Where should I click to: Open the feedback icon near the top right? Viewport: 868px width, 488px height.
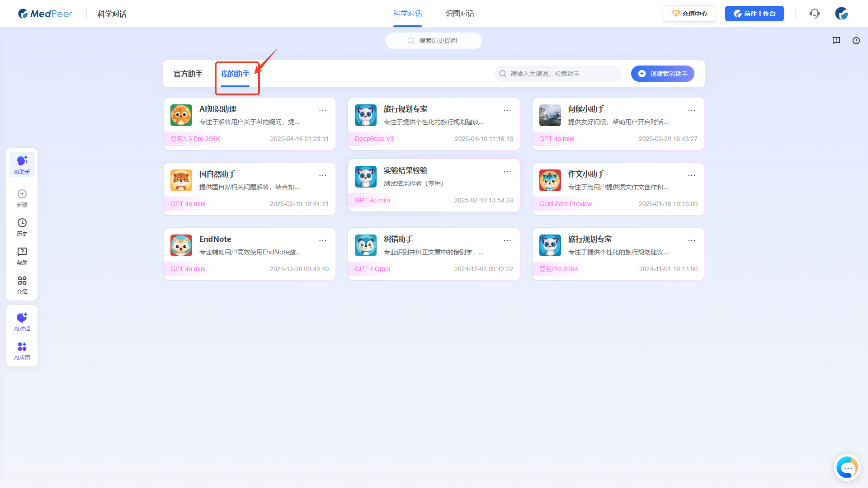tap(836, 41)
